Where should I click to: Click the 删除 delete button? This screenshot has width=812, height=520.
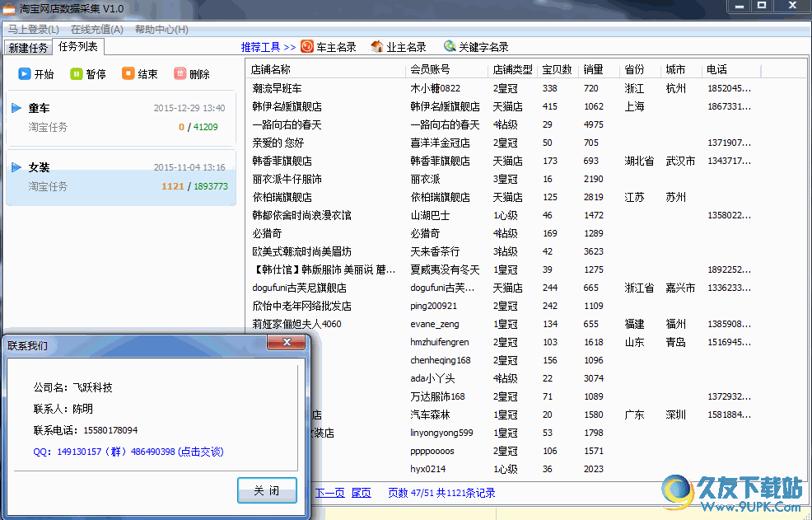[192, 74]
